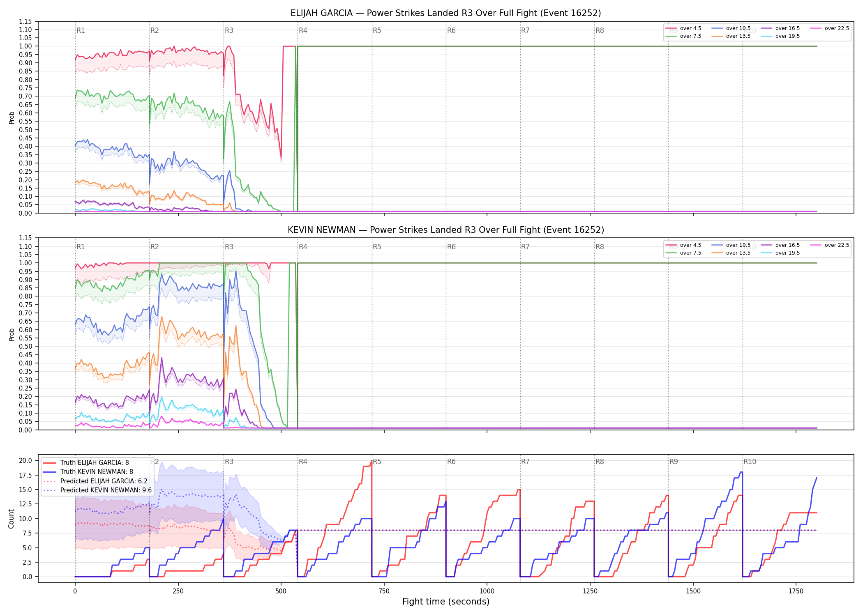Click the 'over 7.5' legend entry in Elijah Garcia chart
The height and width of the screenshot is (616, 863).
tap(683, 36)
